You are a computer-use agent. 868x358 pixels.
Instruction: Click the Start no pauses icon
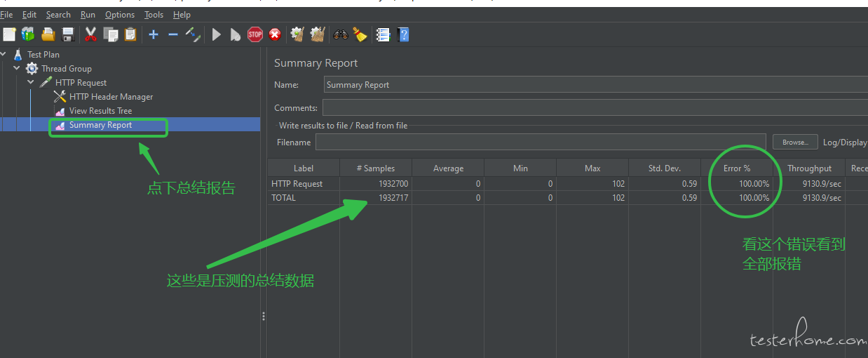coord(236,34)
